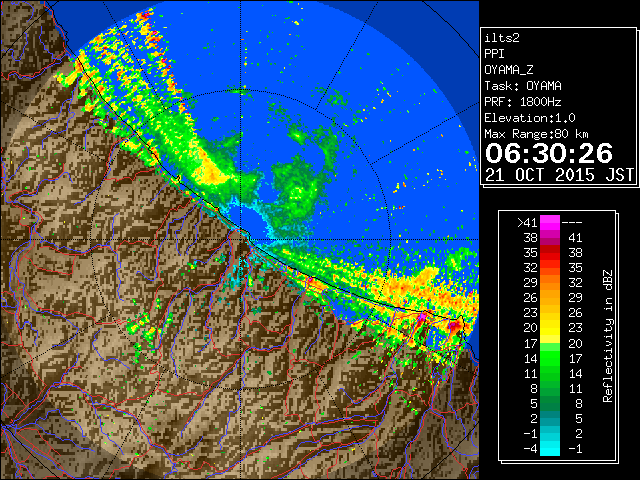Image resolution: width=640 pixels, height=480 pixels.
Task: Click the '21 OCT 2015 JST' date
Action: (560, 175)
